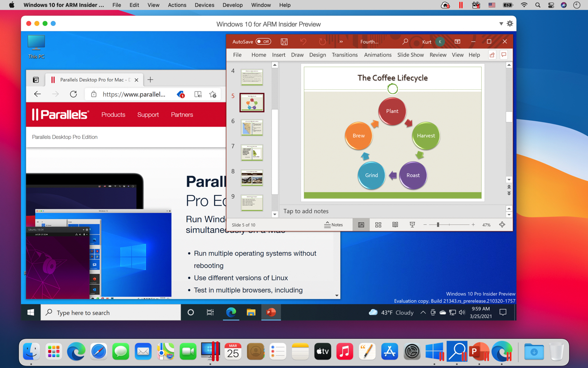
Task: Click the Edge address bar URL
Action: pyautogui.click(x=134, y=94)
